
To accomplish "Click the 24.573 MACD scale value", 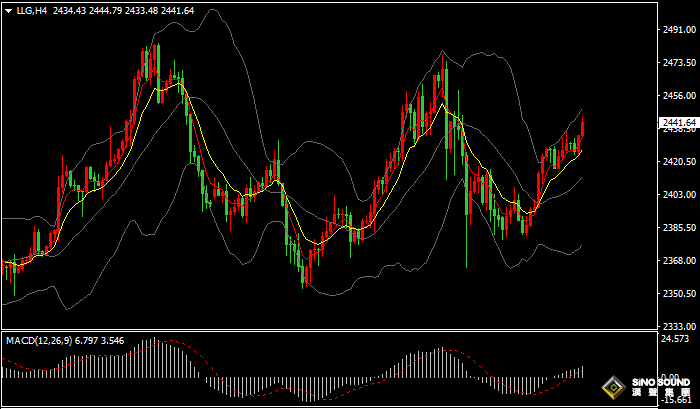I will tap(678, 340).
